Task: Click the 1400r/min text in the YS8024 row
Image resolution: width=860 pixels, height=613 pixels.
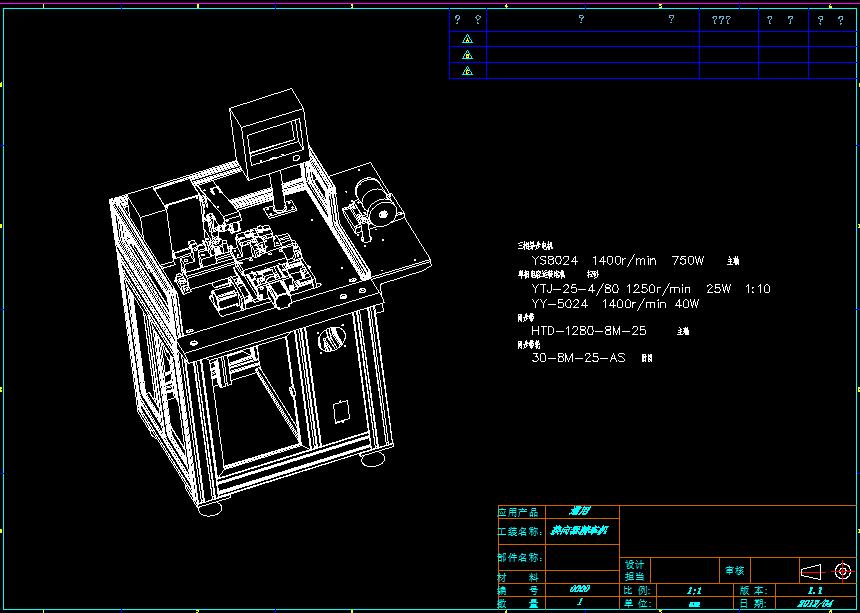Action: 624,260
